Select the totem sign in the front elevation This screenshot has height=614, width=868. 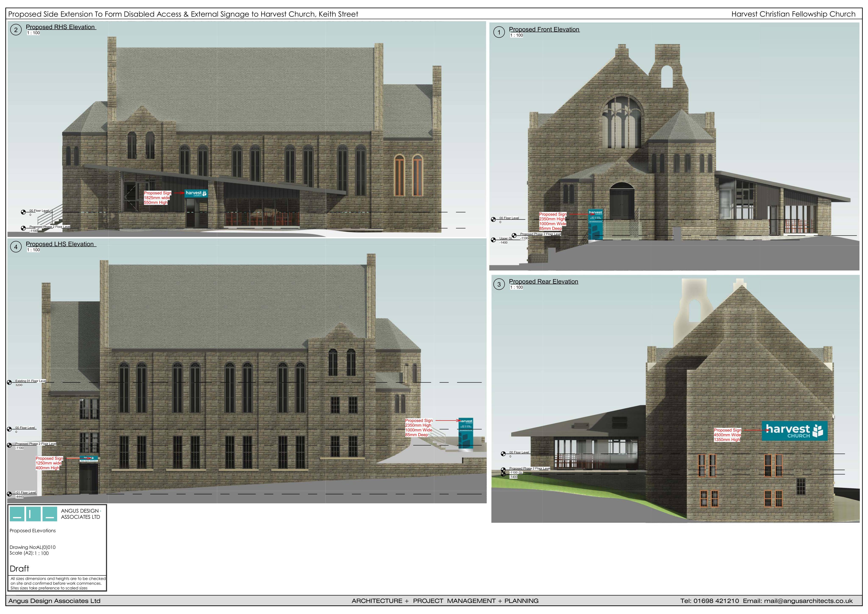click(595, 224)
